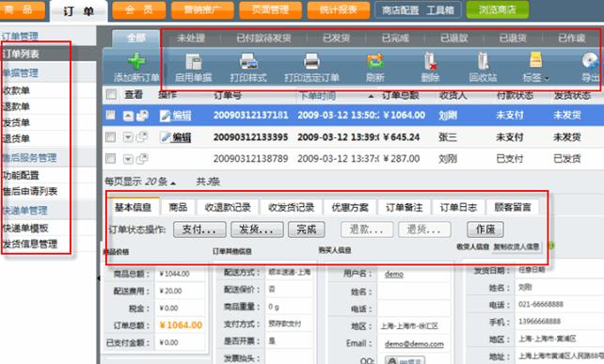Open the 回收站 recycle bin icon
604x364 pixels.
pos(483,62)
